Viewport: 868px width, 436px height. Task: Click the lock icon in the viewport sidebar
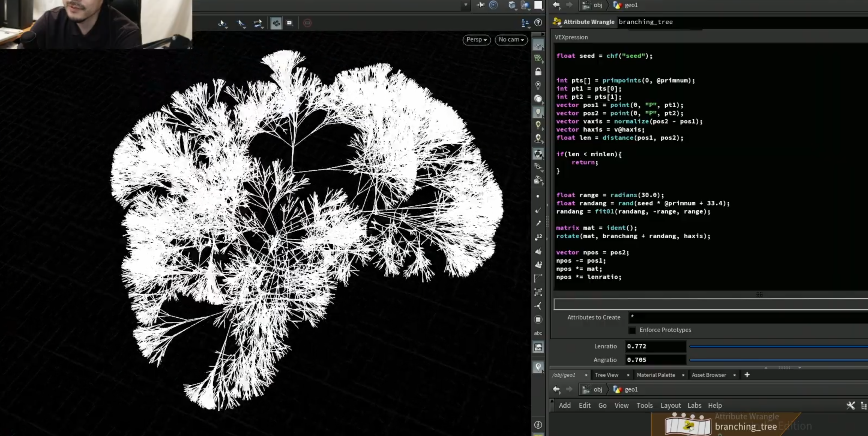(538, 72)
